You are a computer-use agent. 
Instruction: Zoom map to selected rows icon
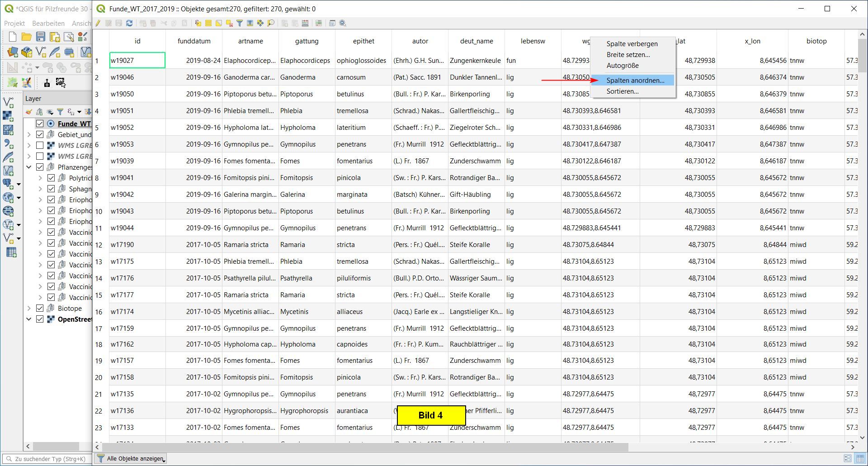coord(271,23)
